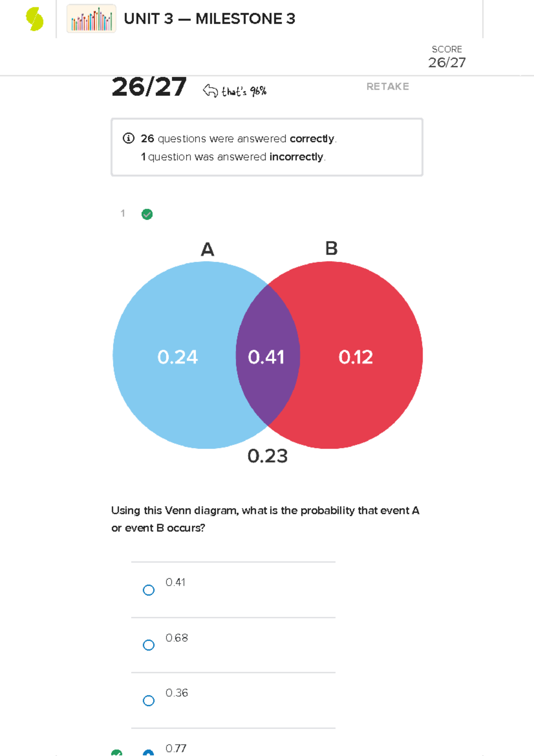The image size is (534, 756).
Task: Click the red circle B in the Venn diagram
Action: coord(356,357)
